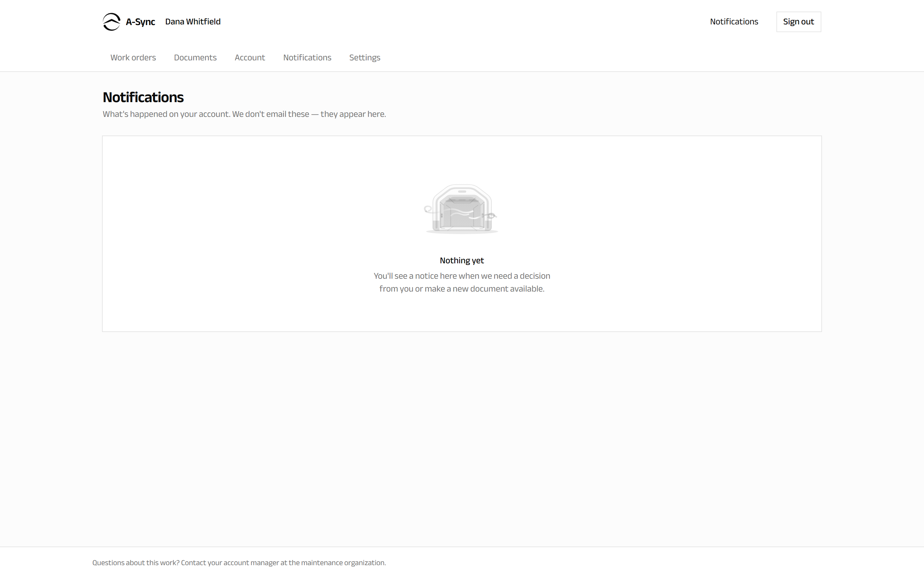Go to the Account tab

click(250, 57)
